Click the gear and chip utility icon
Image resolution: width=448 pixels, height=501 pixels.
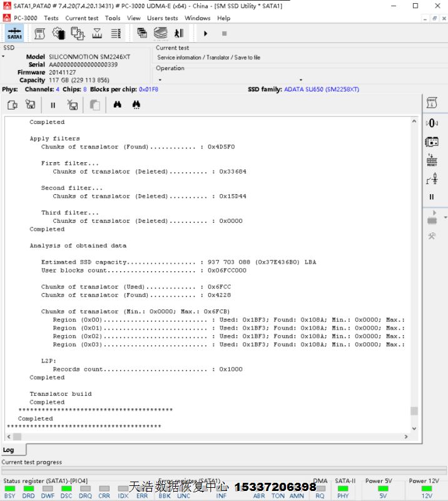pyautogui.click(x=59, y=33)
